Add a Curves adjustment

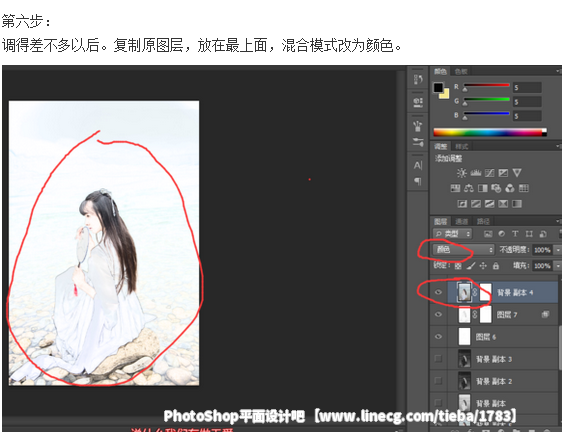489,173
